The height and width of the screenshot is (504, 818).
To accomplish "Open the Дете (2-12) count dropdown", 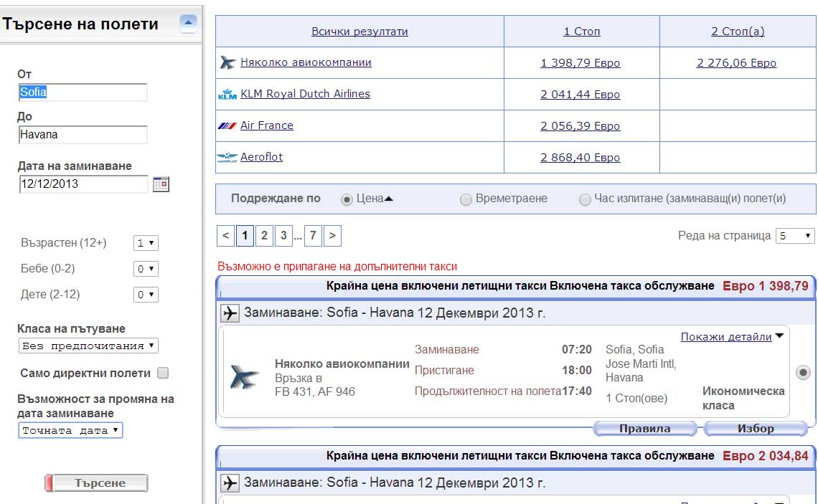I will [146, 295].
